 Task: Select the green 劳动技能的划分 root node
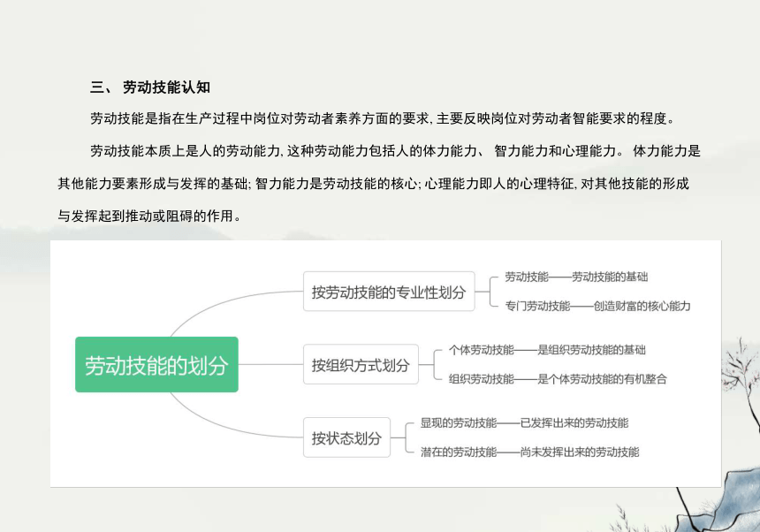[156, 364]
